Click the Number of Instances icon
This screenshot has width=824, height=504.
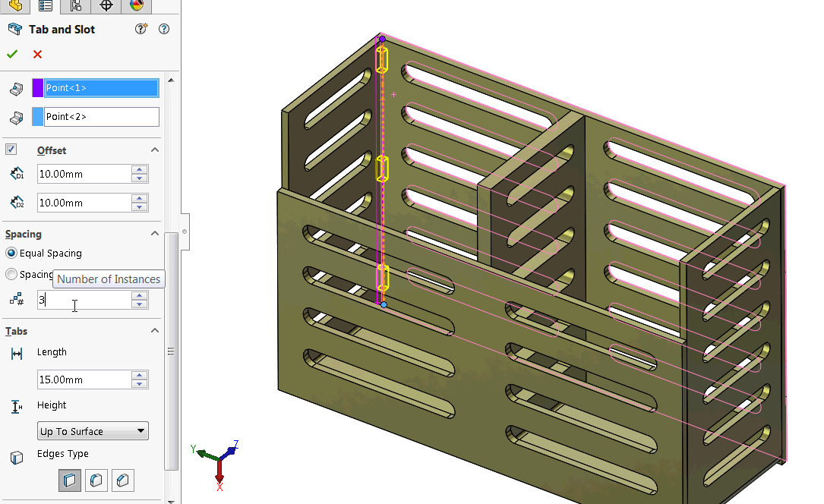click(x=16, y=299)
